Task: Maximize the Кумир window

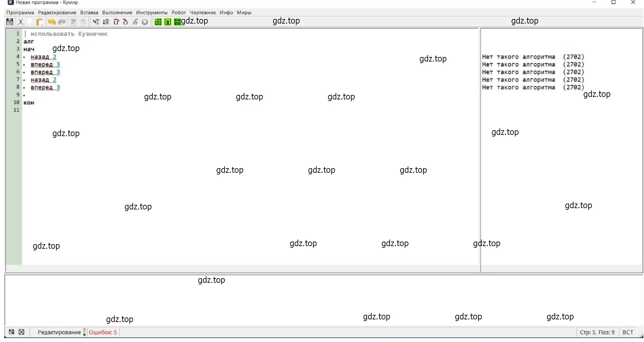Action: click(614, 2)
